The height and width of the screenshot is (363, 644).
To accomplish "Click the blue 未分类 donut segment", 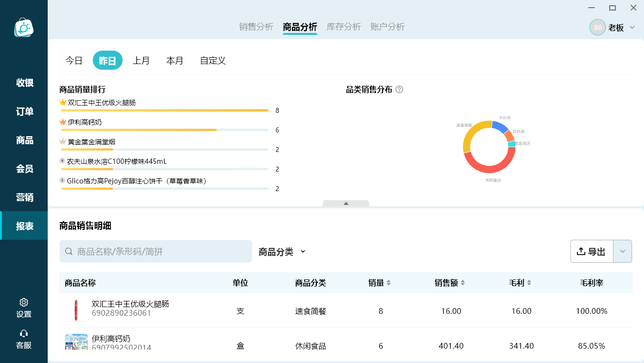I will click(500, 126).
